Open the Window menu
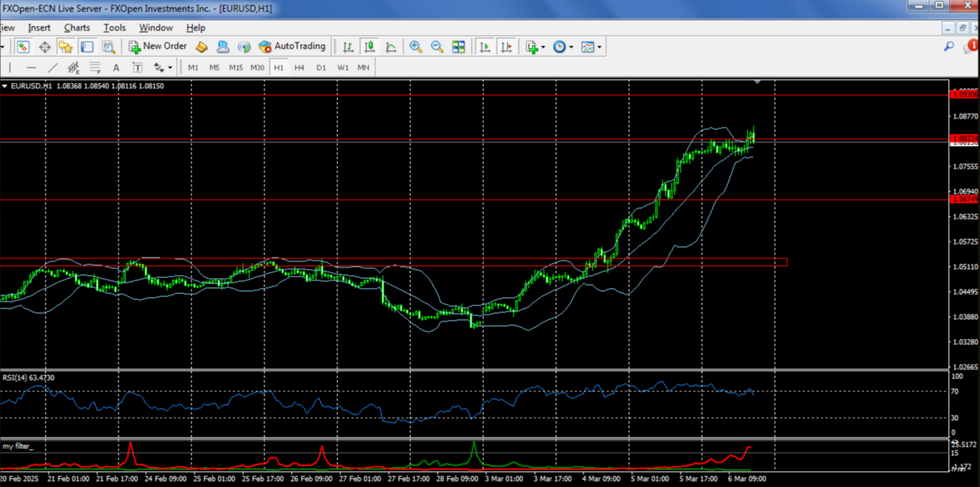This screenshot has width=980, height=487. (x=156, y=27)
